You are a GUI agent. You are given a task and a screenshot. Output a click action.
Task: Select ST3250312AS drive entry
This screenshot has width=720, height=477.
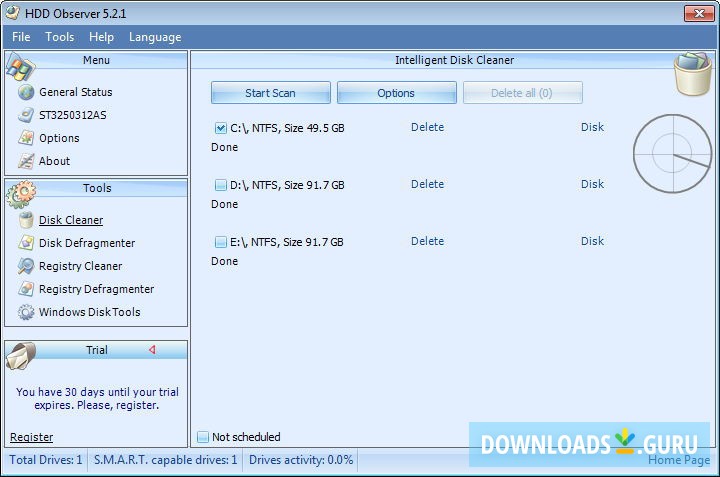pyautogui.click(x=73, y=115)
